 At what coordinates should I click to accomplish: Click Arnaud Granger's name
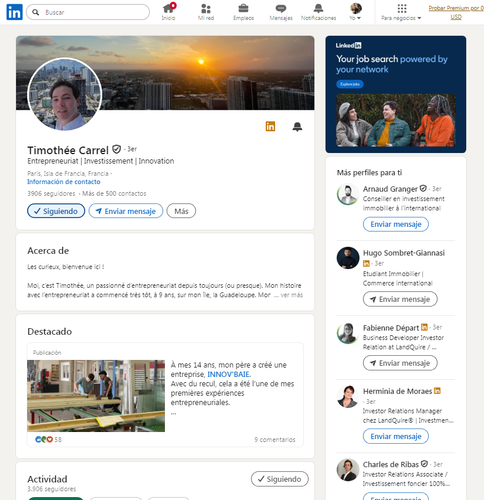390,189
